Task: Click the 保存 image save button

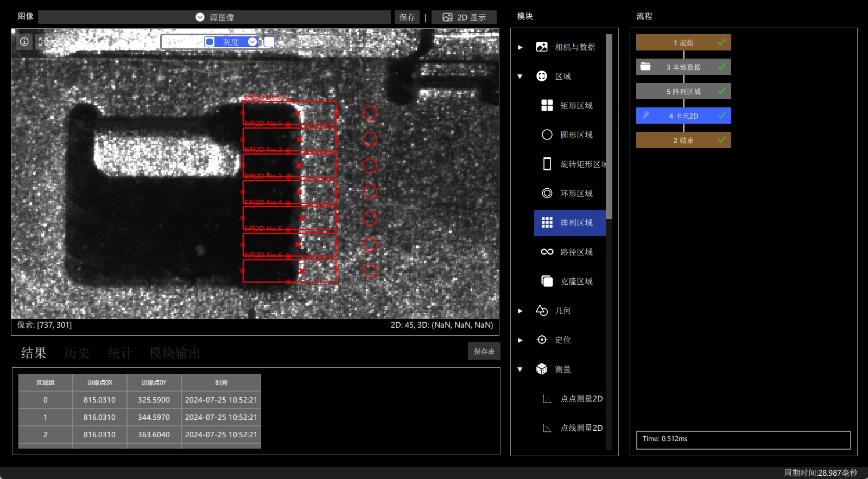Action: (407, 17)
